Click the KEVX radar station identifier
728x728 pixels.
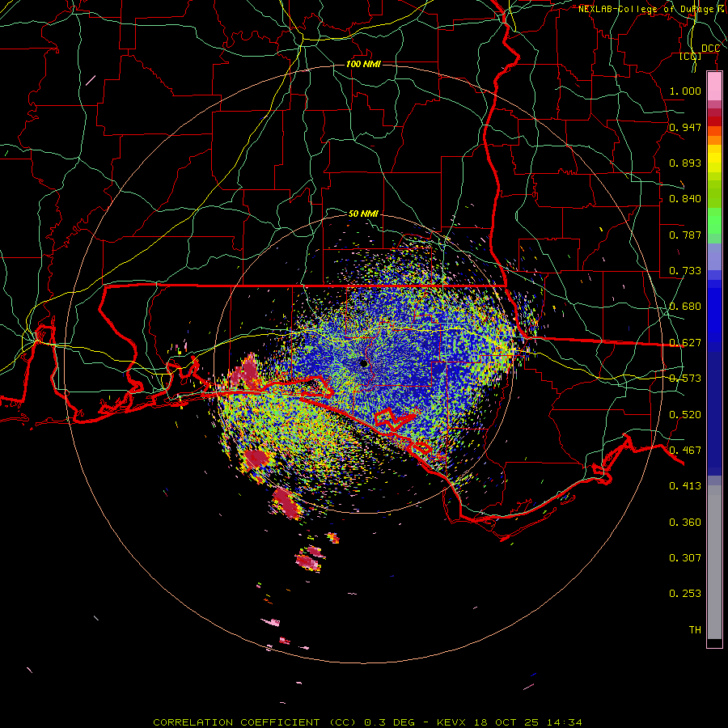point(453,722)
